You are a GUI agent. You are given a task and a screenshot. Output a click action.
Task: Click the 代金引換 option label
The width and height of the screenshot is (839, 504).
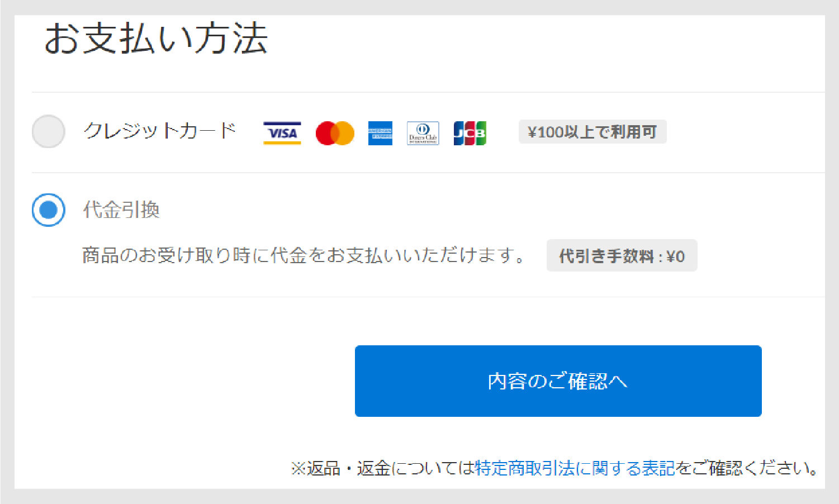[121, 210]
